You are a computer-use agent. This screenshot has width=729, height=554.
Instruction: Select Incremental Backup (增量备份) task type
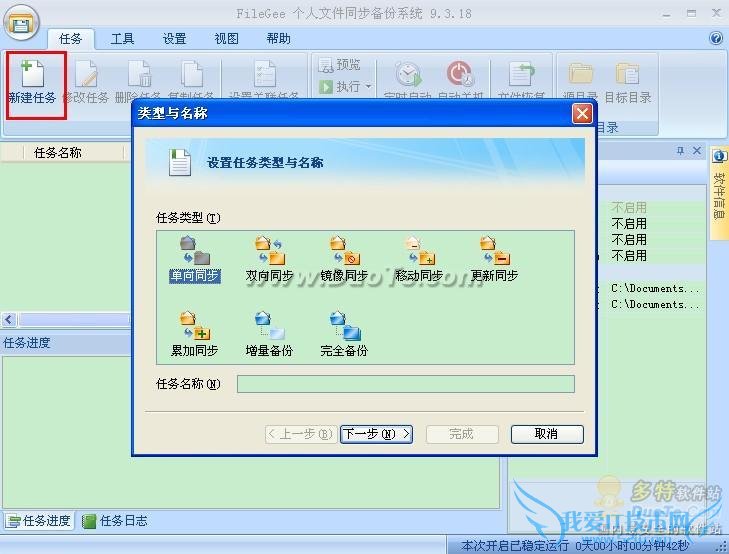269,334
